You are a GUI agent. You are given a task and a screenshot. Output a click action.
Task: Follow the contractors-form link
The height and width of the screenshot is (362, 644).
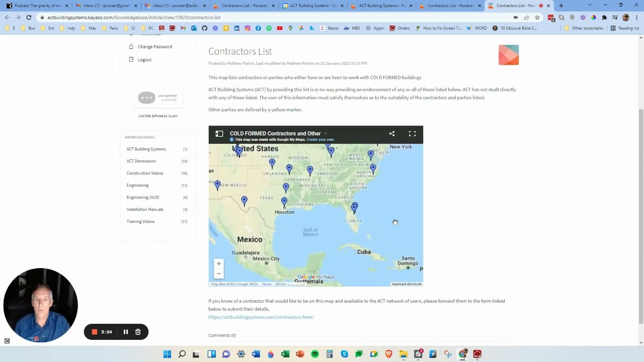click(x=261, y=317)
